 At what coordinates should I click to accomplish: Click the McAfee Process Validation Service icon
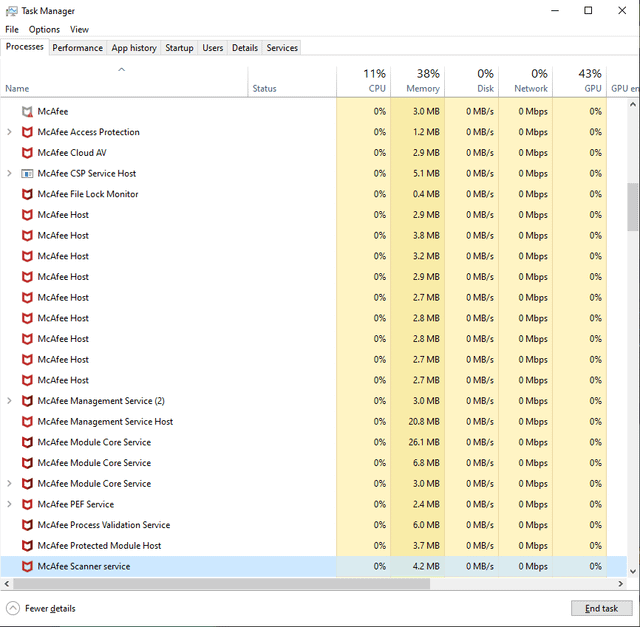(x=27, y=525)
